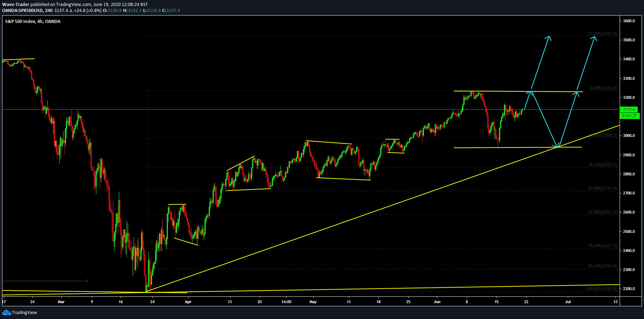644x319 pixels.
Task: Click the 14:00 label on time axis
Action: pyautogui.click(x=286, y=302)
